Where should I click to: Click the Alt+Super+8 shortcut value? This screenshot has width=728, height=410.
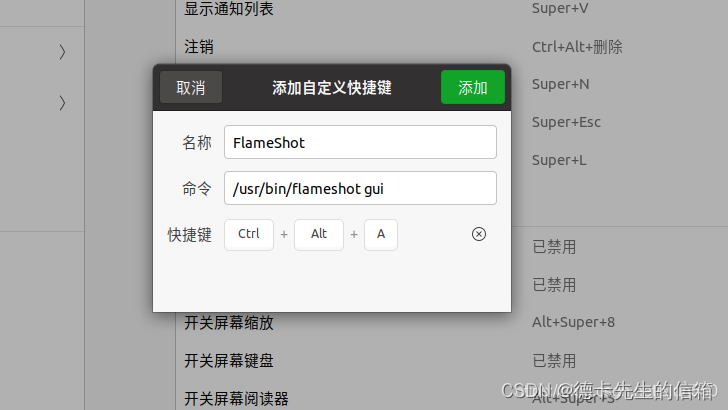point(573,322)
